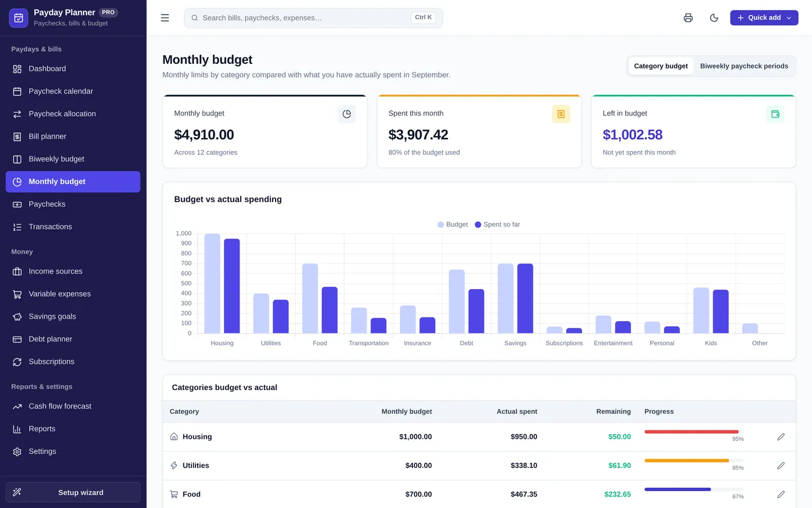The width and height of the screenshot is (812, 508).
Task: Click the Savings spent bar in chart
Action: click(525, 298)
